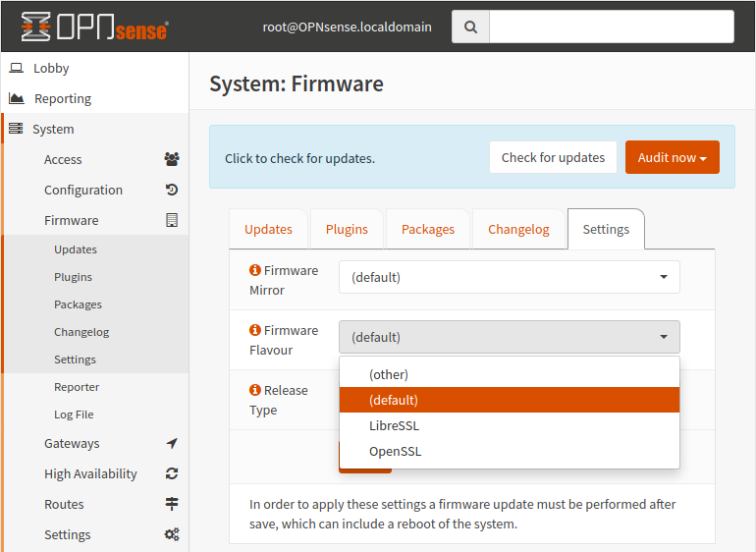Pick the (other) flavour option
The image size is (756, 552).
(x=389, y=374)
